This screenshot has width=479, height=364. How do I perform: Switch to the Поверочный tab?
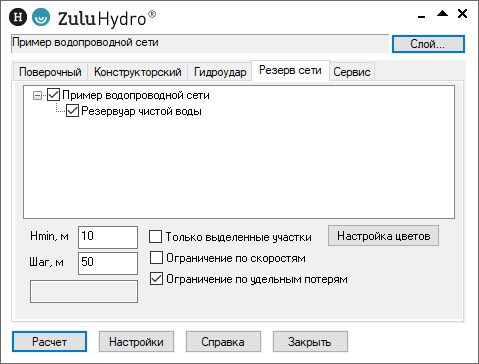(50, 72)
